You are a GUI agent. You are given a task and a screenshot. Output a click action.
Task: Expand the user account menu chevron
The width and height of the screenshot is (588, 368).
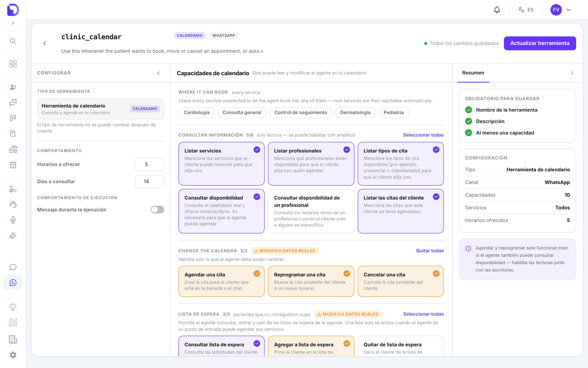(568, 10)
